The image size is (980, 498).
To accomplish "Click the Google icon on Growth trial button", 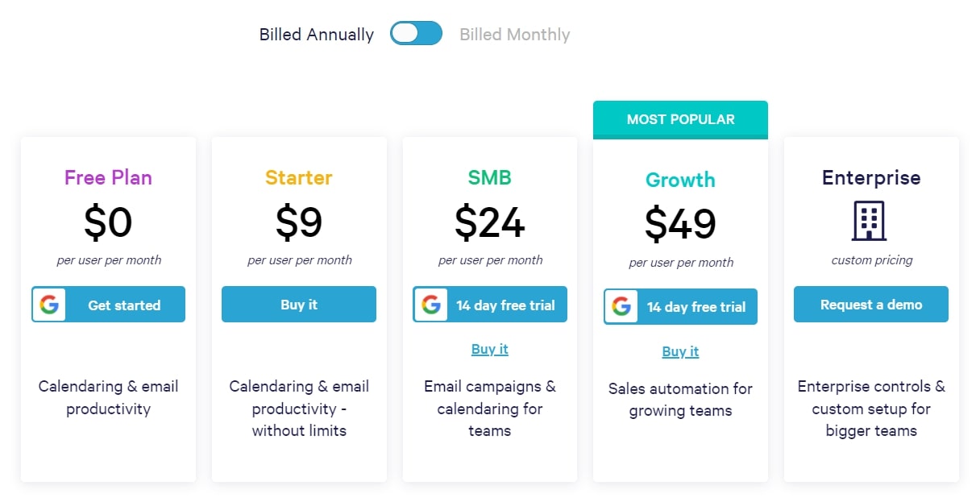I will tap(621, 306).
